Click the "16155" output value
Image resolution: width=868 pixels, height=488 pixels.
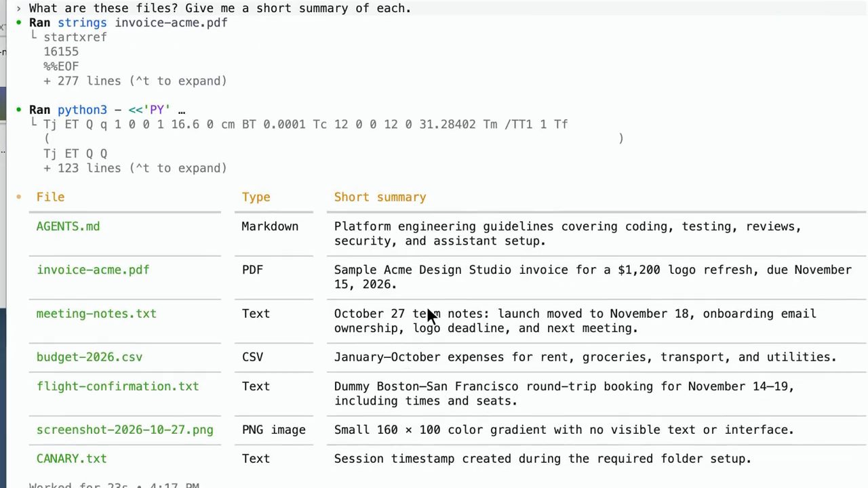pos(61,52)
